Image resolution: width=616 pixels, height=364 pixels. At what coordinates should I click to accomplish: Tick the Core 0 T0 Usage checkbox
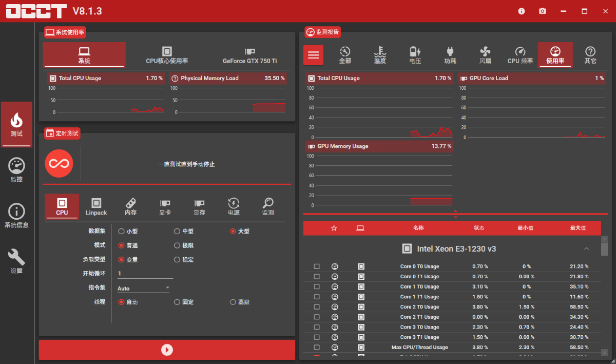tap(317, 266)
